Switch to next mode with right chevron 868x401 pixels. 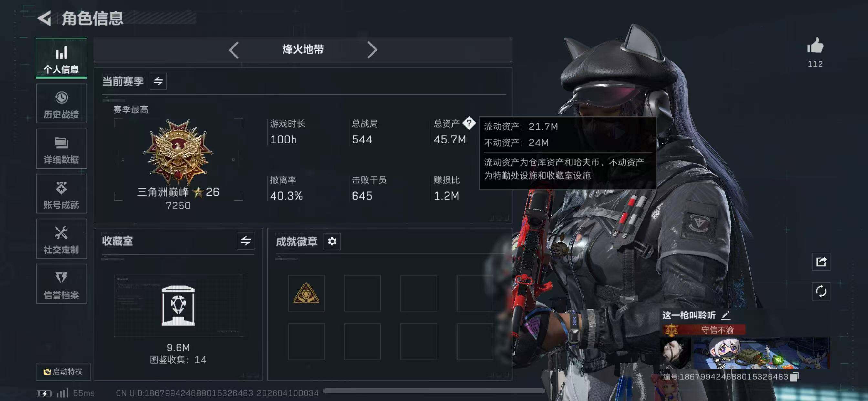tap(372, 50)
